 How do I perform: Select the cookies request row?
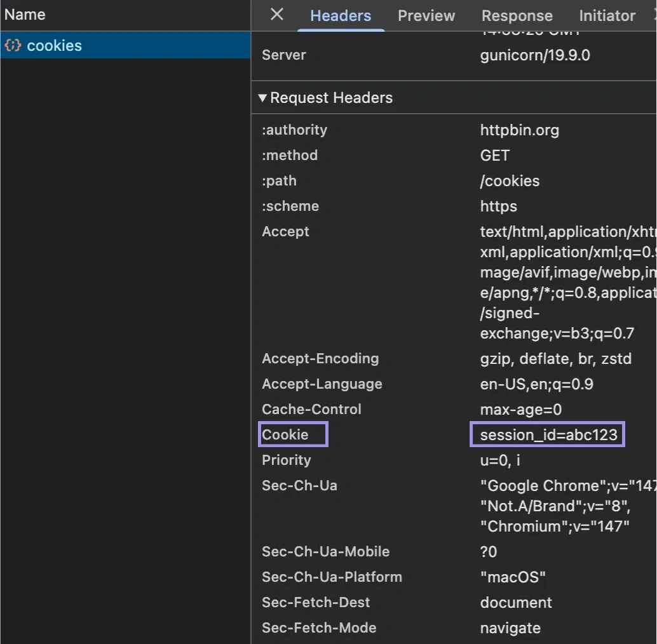pyautogui.click(x=125, y=45)
